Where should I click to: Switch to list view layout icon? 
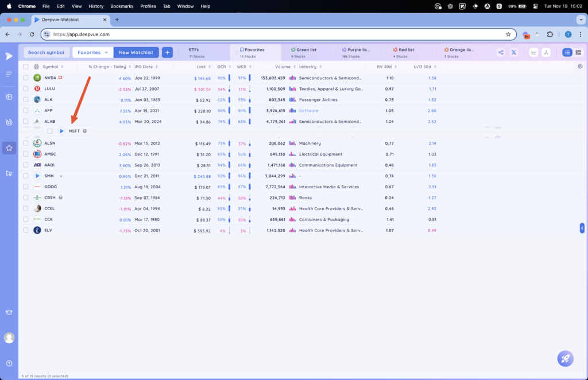pos(567,52)
